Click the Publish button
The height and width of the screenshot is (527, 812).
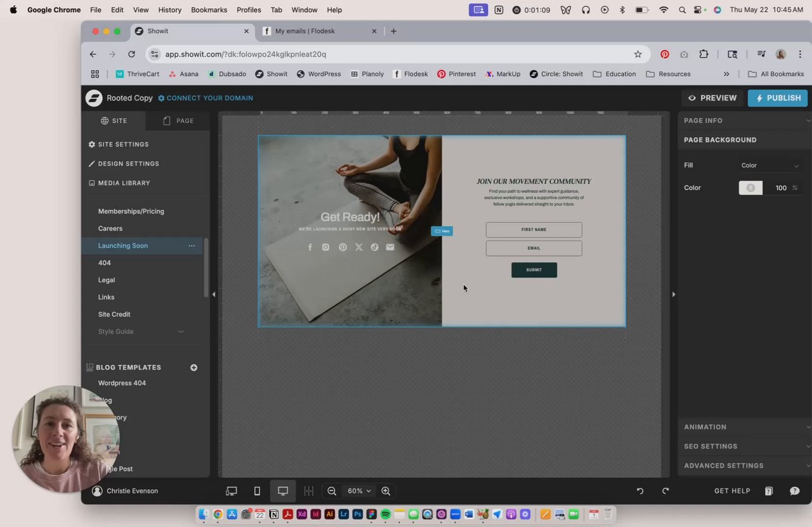tap(777, 98)
